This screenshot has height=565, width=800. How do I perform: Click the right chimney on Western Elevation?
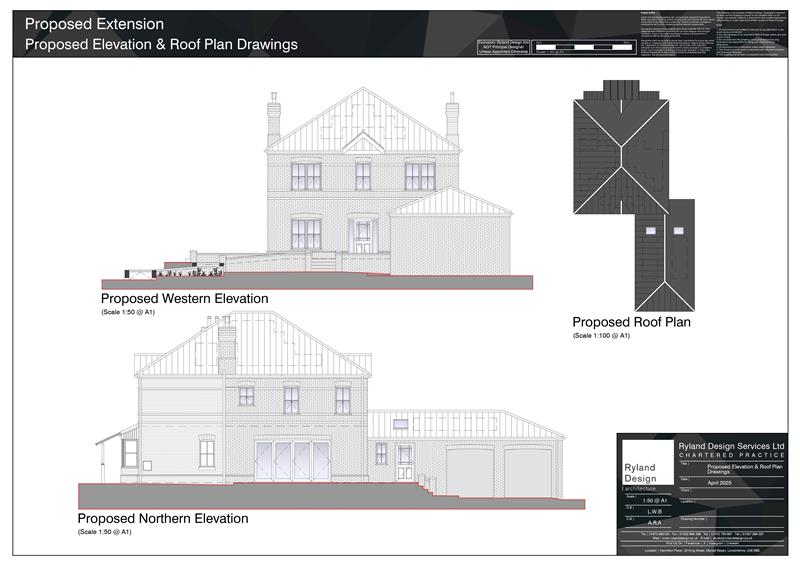pyautogui.click(x=452, y=118)
